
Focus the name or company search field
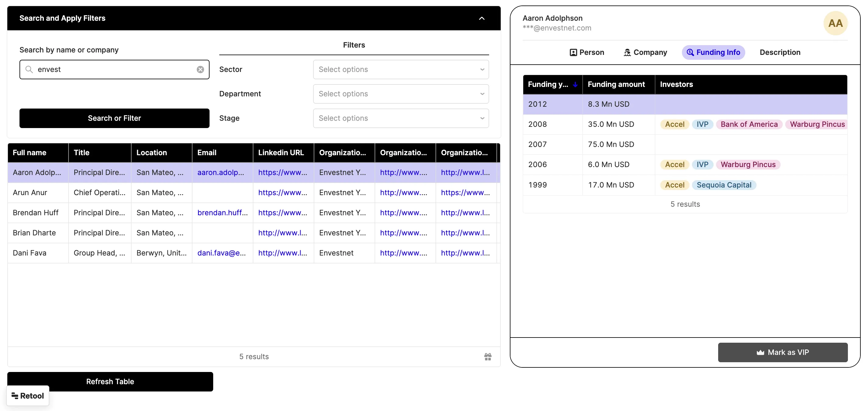point(114,70)
